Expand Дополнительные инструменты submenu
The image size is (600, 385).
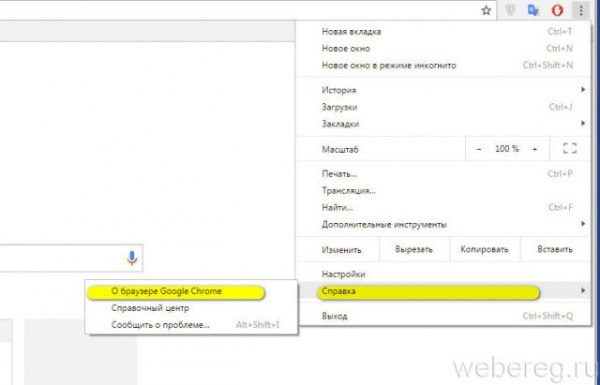(x=444, y=224)
